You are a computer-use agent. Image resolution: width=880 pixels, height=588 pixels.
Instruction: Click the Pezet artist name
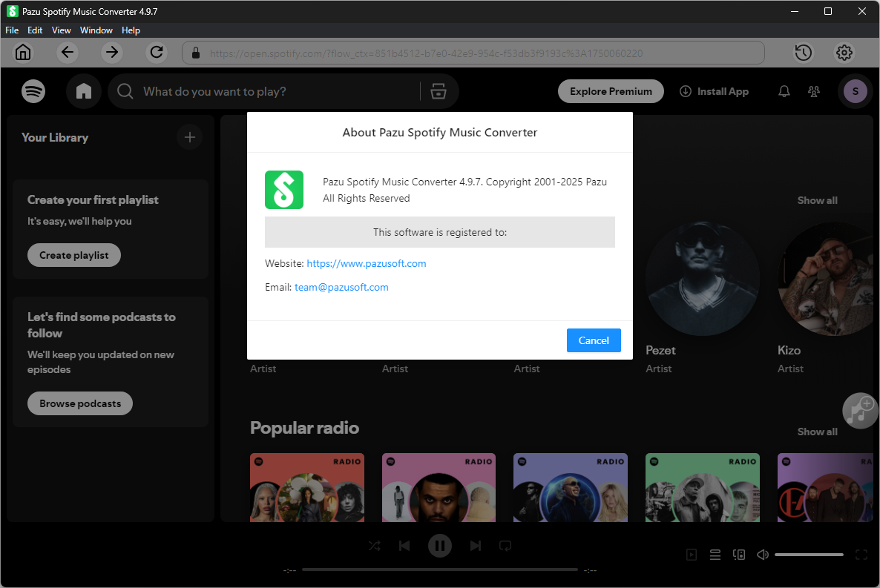coord(660,350)
